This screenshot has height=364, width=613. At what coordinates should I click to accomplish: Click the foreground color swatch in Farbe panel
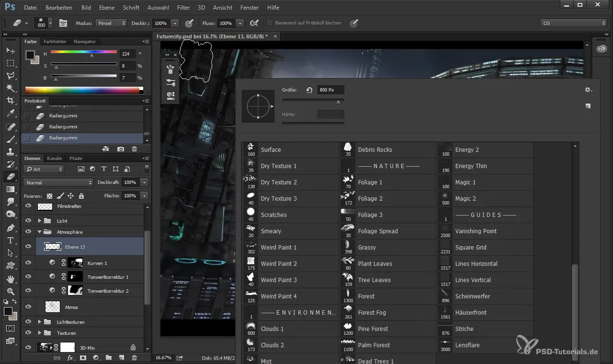point(30,55)
